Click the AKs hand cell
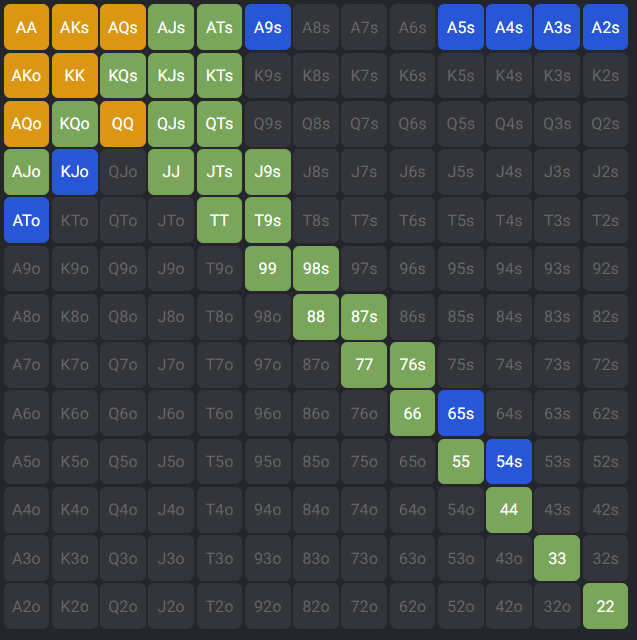The image size is (637, 640). (74, 27)
